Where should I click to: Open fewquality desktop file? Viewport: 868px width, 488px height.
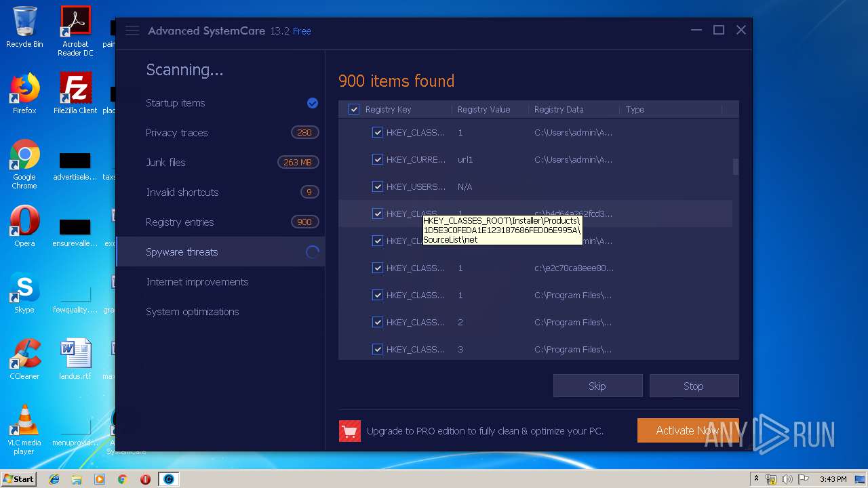(75, 298)
